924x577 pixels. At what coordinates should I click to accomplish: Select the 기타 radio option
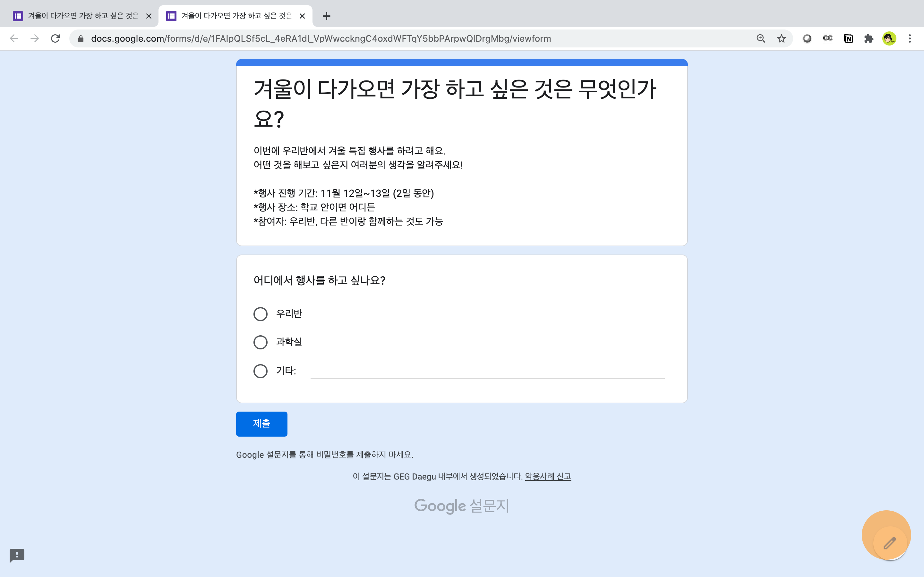coord(261,371)
